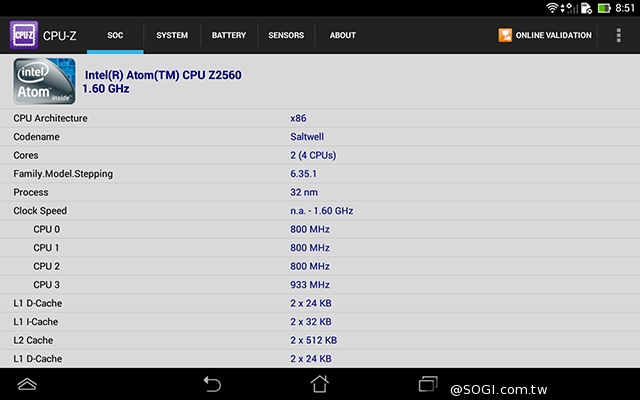This screenshot has width=640, height=400.
Task: Switch to the BATTERY tab
Action: [229, 35]
